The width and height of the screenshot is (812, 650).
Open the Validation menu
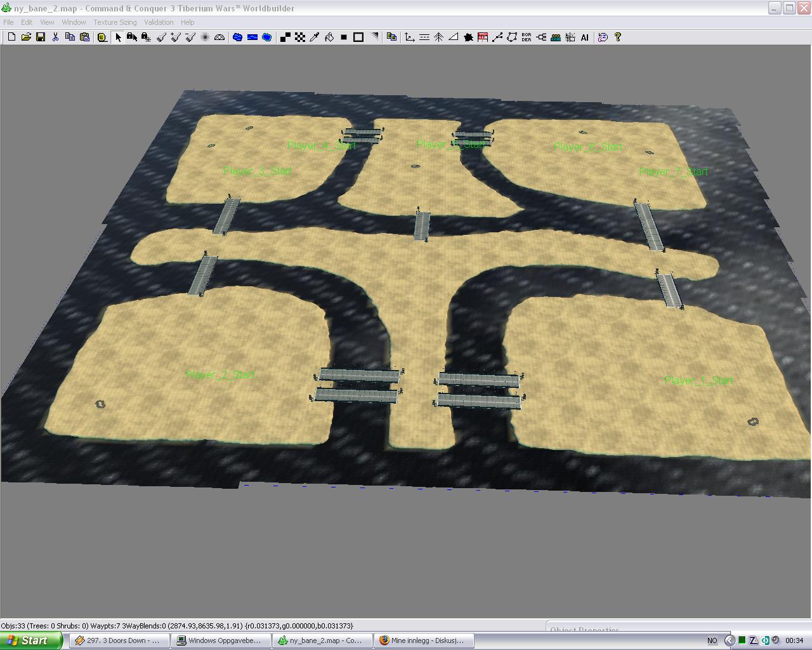159,22
